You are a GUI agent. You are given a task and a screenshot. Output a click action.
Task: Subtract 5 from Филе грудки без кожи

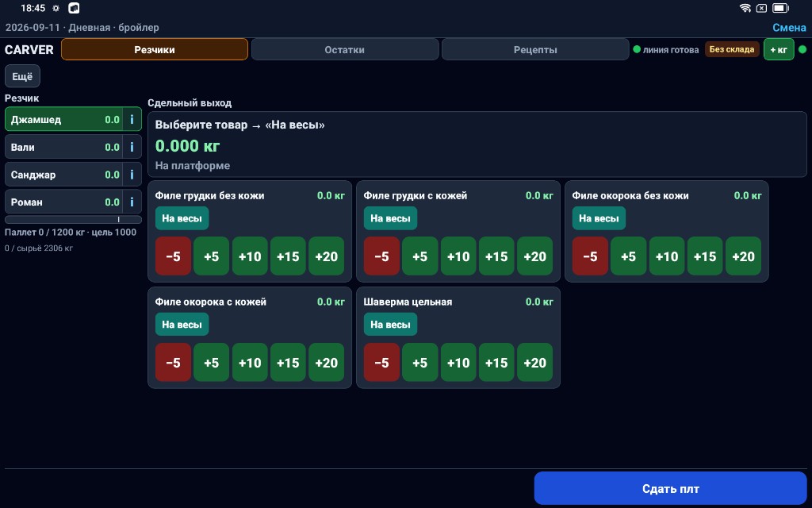[x=173, y=256]
